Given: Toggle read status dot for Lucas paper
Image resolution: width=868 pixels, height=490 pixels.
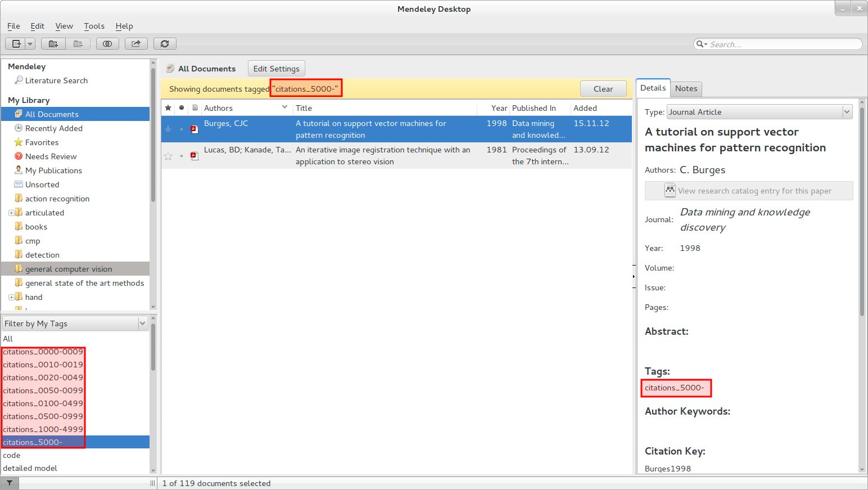Looking at the screenshot, I should click(x=182, y=156).
